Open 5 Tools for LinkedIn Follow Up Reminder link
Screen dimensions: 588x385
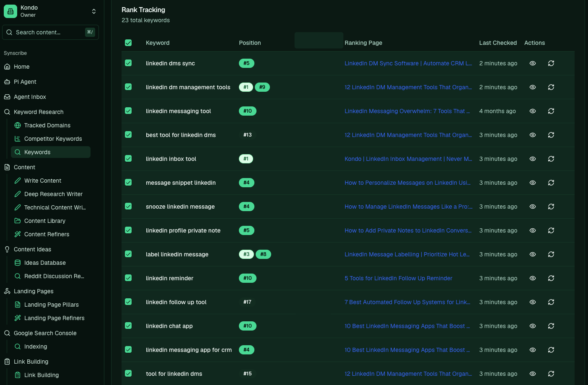[398, 278]
